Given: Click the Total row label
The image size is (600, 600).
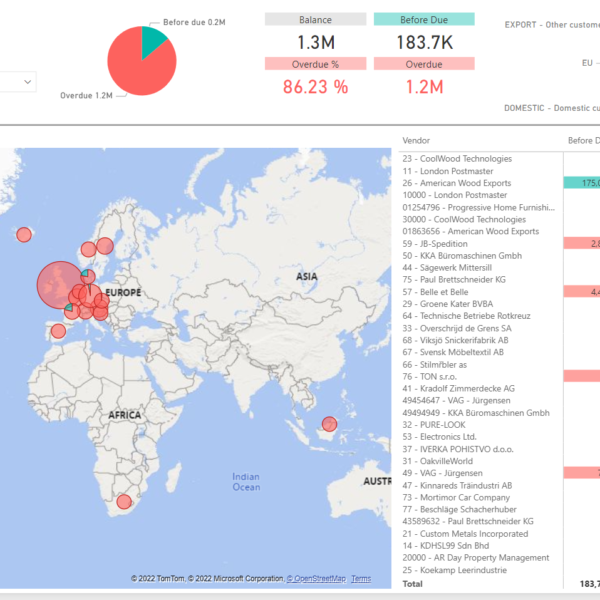Looking at the screenshot, I should click(412, 584).
